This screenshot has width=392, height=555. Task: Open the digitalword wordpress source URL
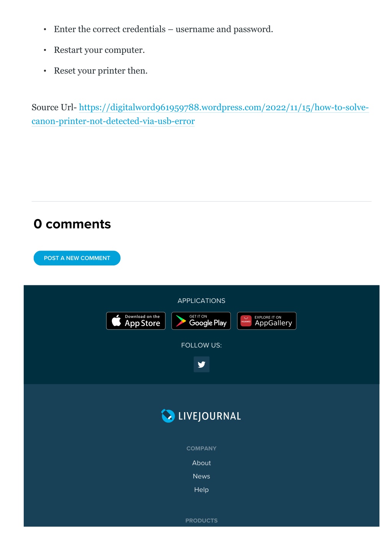[x=224, y=108]
